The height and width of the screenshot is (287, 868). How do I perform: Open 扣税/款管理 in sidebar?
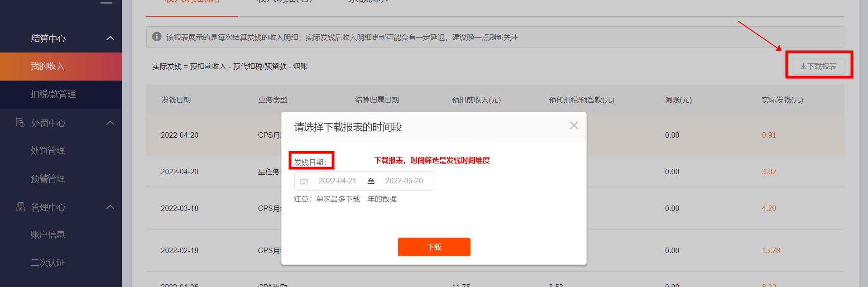click(x=61, y=95)
